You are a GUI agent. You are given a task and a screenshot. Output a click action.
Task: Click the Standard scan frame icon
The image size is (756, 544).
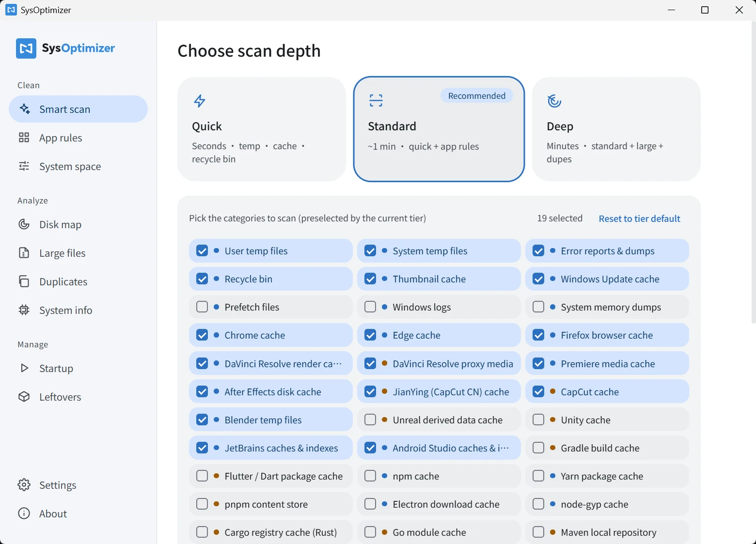[x=376, y=100]
